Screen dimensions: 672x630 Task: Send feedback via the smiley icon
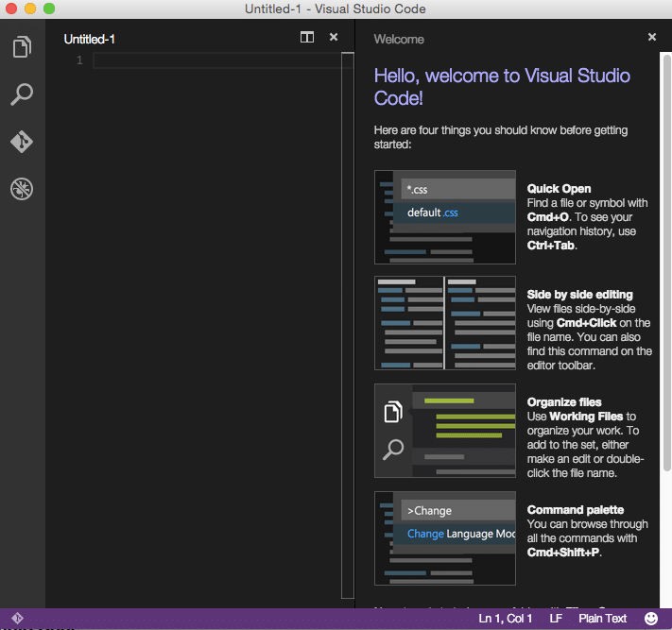coord(651,618)
